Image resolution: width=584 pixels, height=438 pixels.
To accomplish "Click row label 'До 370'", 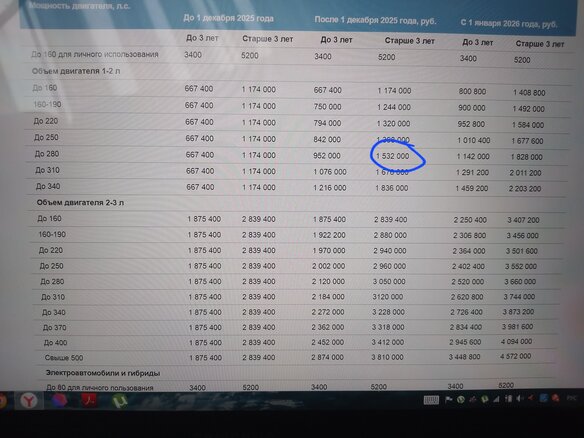I will coord(54,327).
